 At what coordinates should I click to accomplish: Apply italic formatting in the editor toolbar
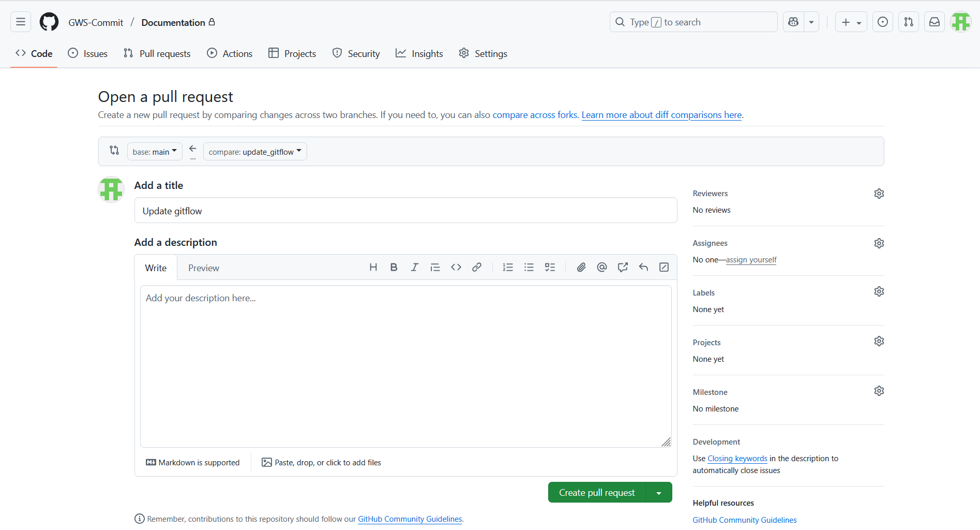[414, 267]
